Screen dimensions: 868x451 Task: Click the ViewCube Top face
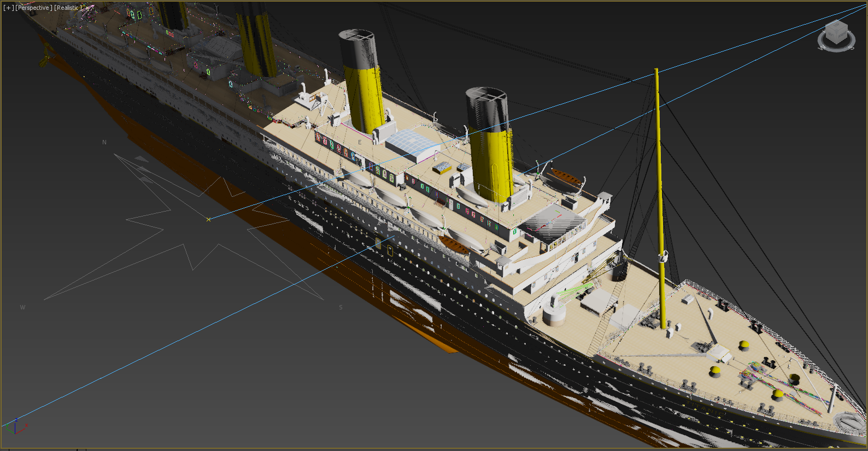837,25
